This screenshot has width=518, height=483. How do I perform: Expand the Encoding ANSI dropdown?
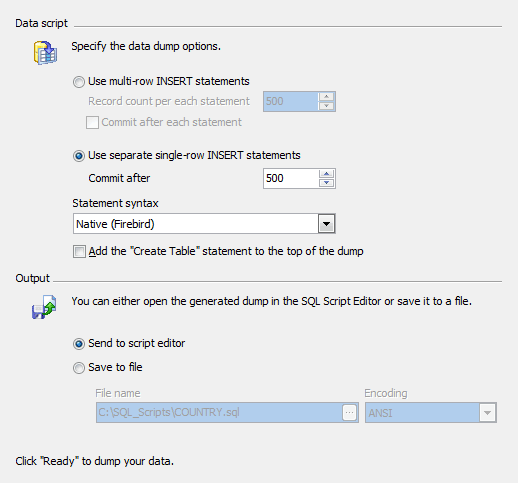(x=487, y=413)
